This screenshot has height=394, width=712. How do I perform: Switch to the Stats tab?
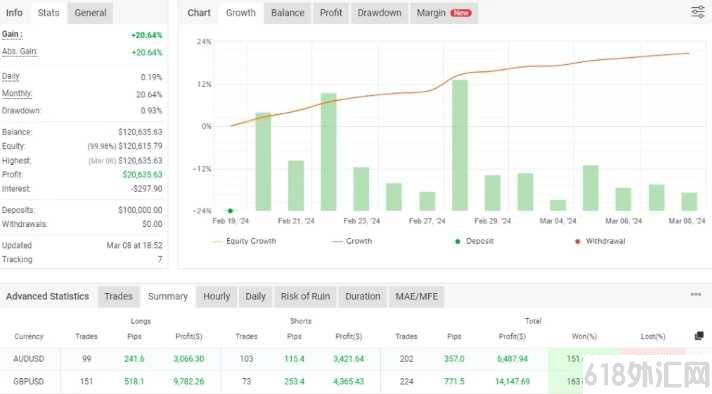coord(49,13)
